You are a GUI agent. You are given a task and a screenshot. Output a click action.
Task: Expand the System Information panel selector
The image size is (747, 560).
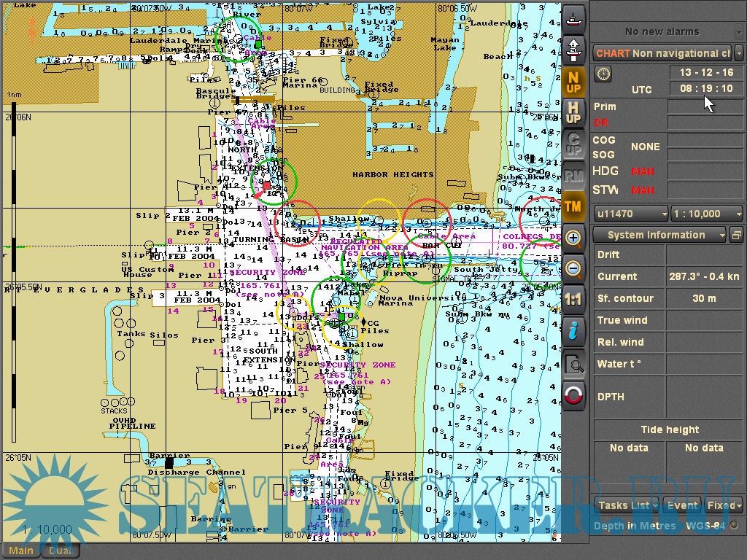tap(659, 235)
